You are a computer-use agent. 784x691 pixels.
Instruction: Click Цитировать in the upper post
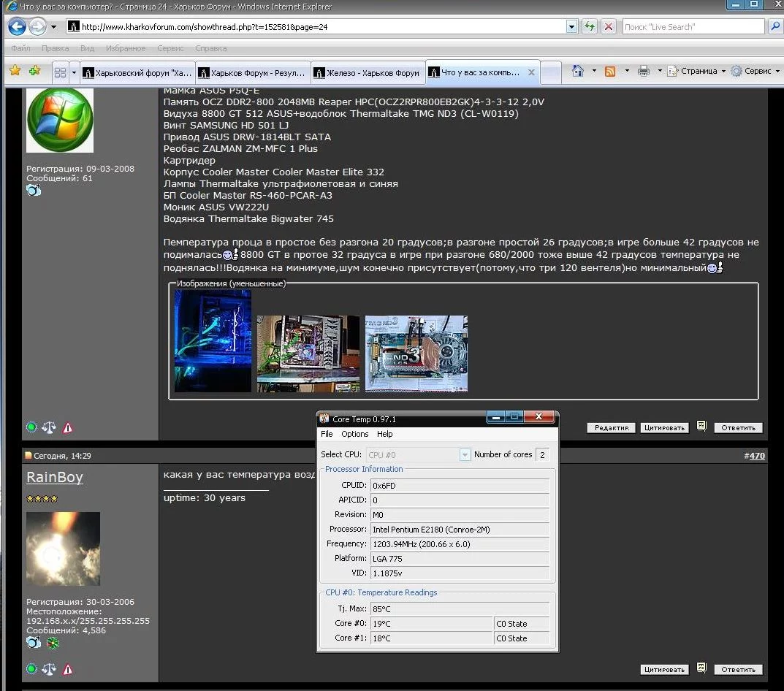pyautogui.click(x=664, y=427)
